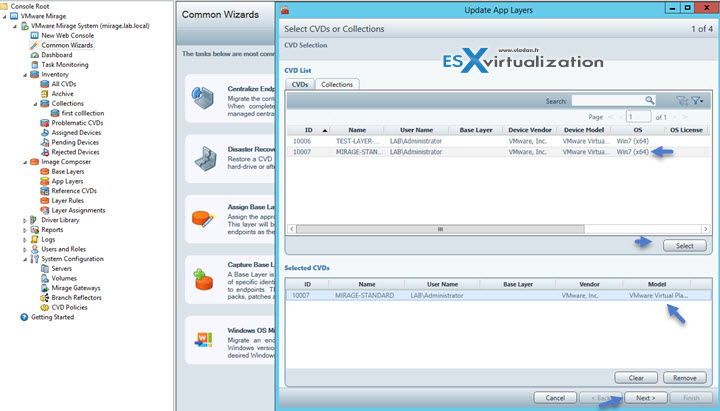Click the Assign Base Layer wizard icon

coord(202,219)
